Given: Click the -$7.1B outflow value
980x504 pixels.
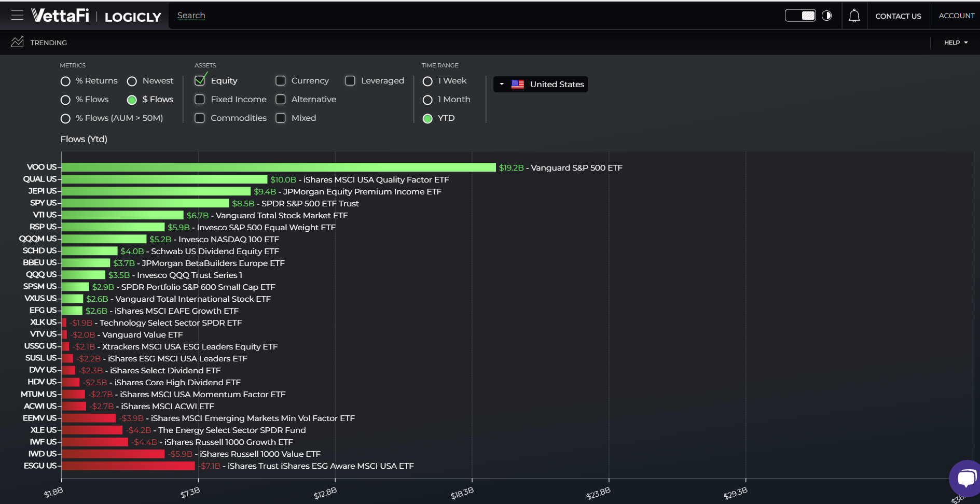Looking at the screenshot, I should [210, 466].
